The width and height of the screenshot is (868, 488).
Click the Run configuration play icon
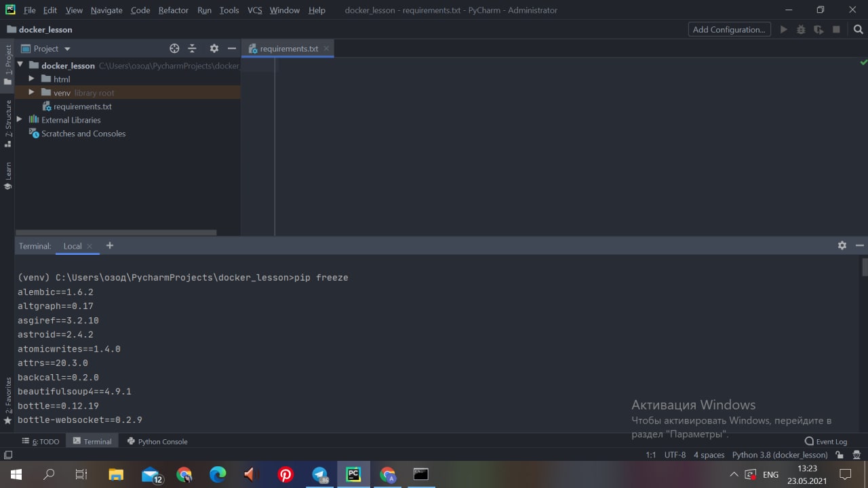[x=784, y=30]
